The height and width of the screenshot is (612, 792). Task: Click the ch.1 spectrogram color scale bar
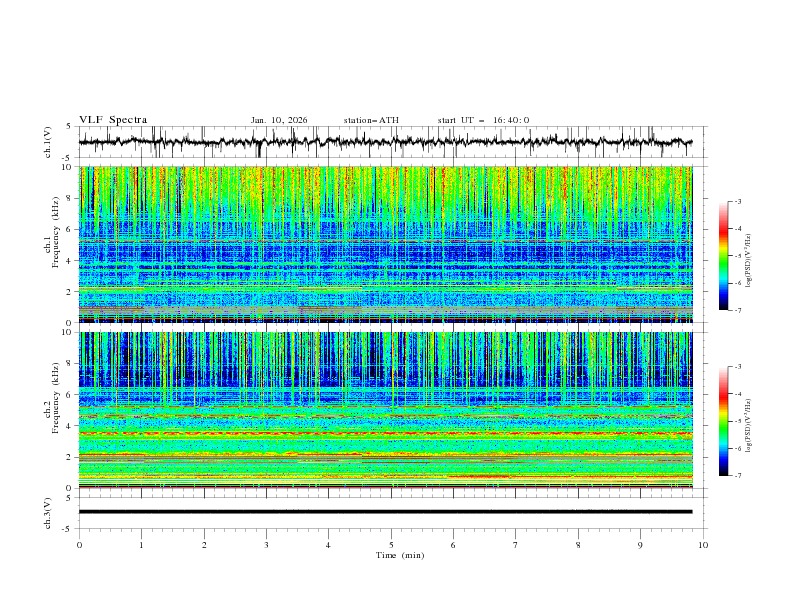pos(723,255)
